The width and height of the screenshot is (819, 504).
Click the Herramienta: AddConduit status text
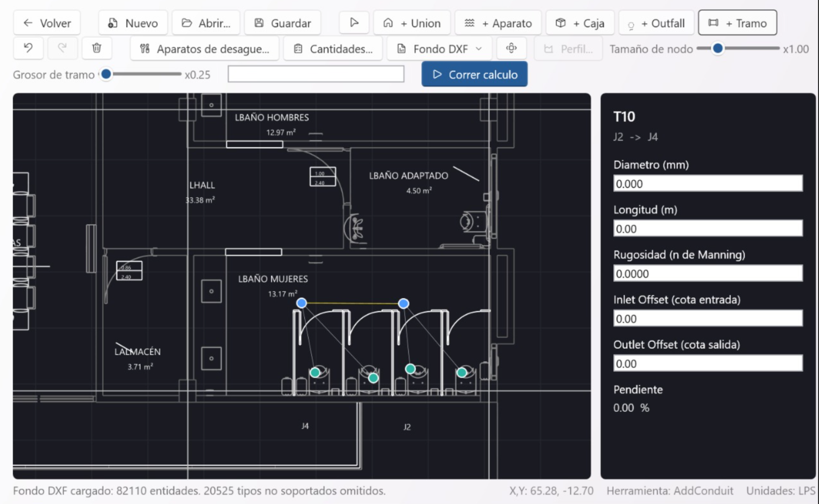coord(670,491)
